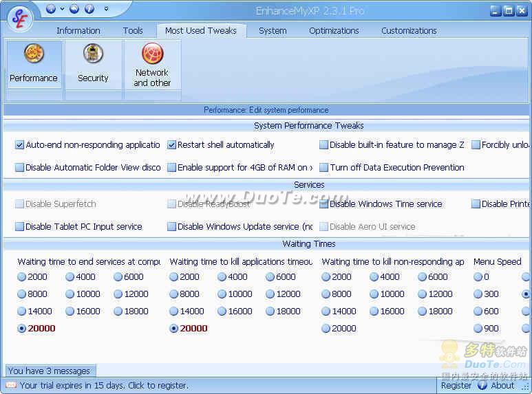Check Enable support for 4GB of RAM
The height and width of the screenshot is (394, 532).
(x=171, y=168)
